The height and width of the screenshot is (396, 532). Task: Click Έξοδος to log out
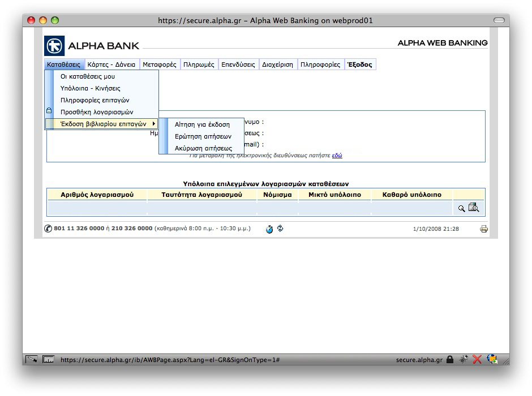point(360,64)
